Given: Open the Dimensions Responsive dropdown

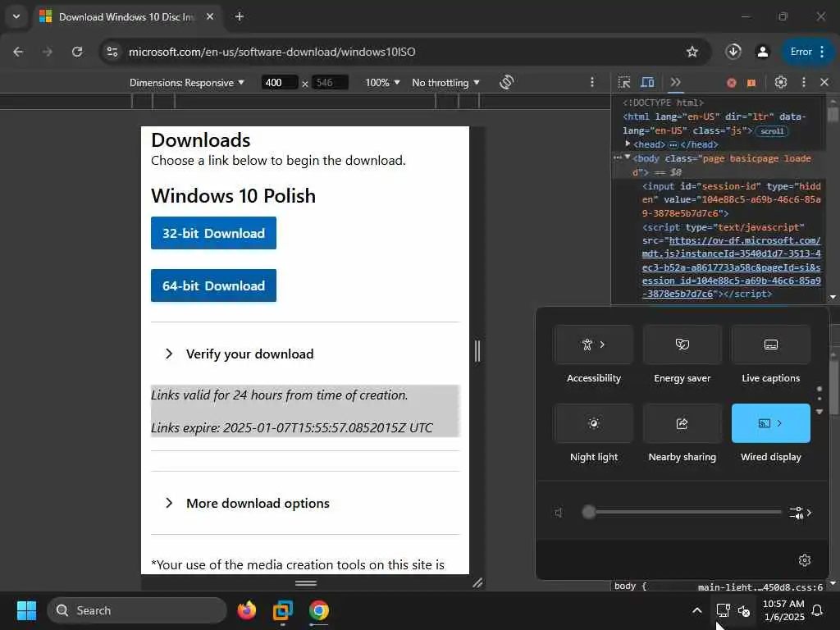Looking at the screenshot, I should tap(187, 83).
